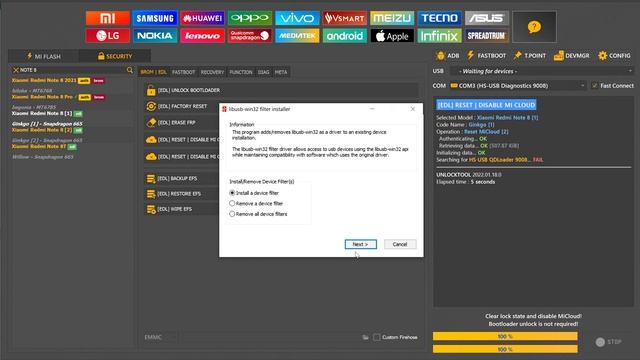Choose the Tecno brand logo
The image size is (640, 360).
pyautogui.click(x=439, y=18)
